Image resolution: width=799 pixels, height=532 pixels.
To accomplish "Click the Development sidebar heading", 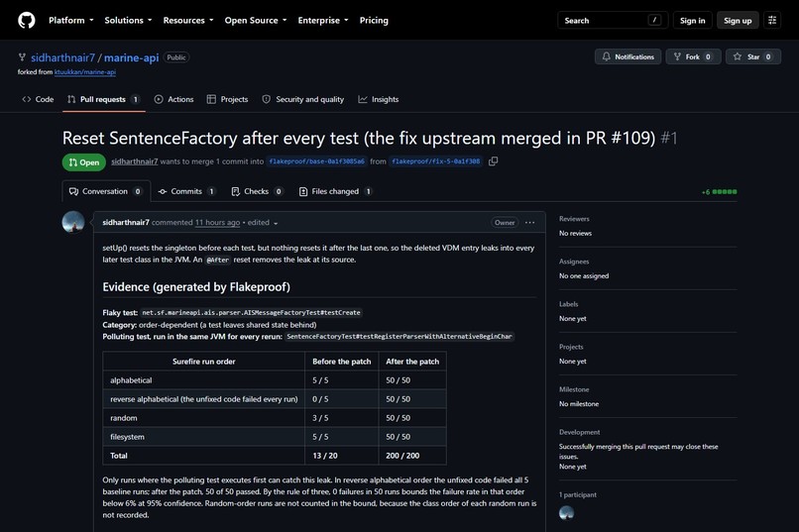I will point(579,432).
